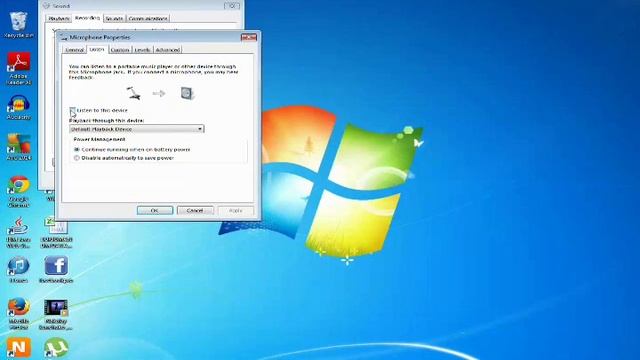The height and width of the screenshot is (360, 640).
Task: Select Disable automatically to save power
Action: 76,158
